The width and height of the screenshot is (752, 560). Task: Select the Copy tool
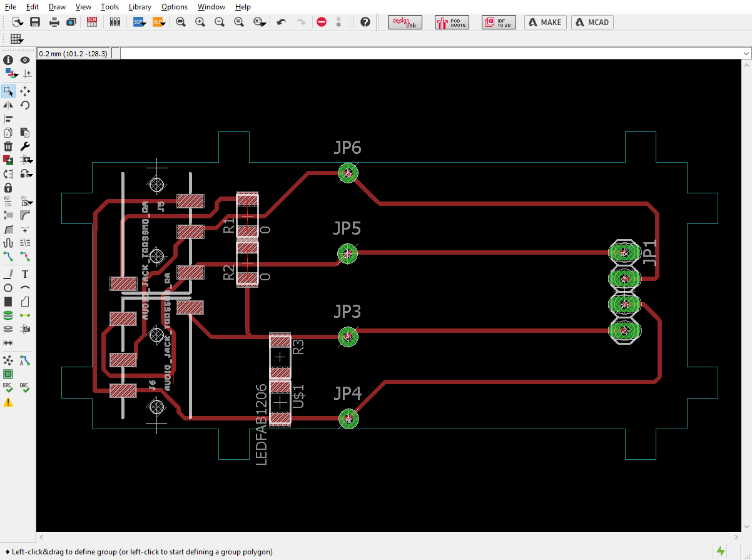click(8, 133)
